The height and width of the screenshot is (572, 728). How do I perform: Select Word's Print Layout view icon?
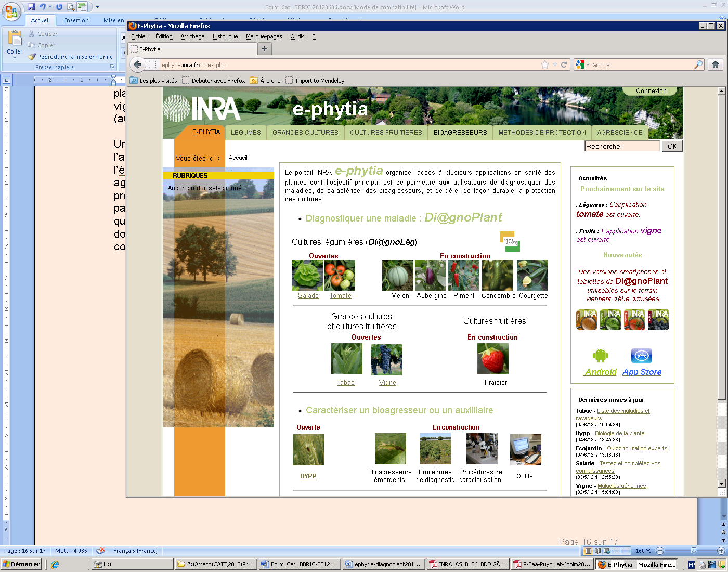[588, 551]
